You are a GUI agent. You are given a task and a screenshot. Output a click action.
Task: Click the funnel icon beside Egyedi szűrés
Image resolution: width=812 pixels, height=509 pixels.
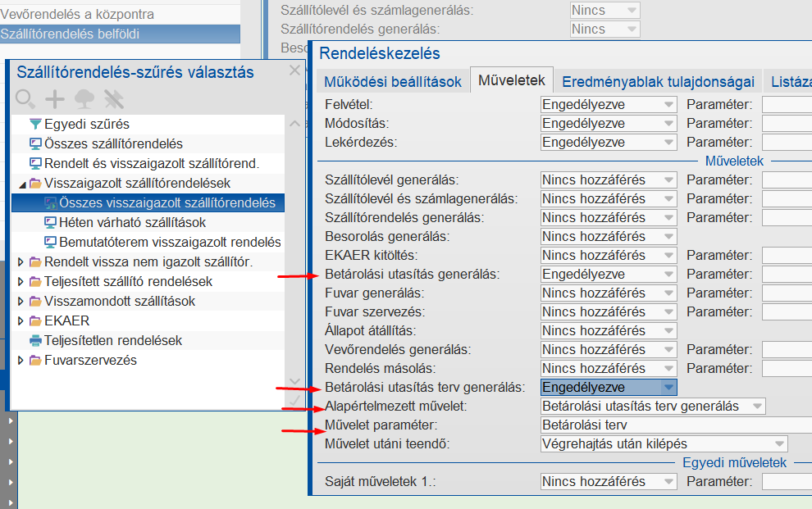35,124
